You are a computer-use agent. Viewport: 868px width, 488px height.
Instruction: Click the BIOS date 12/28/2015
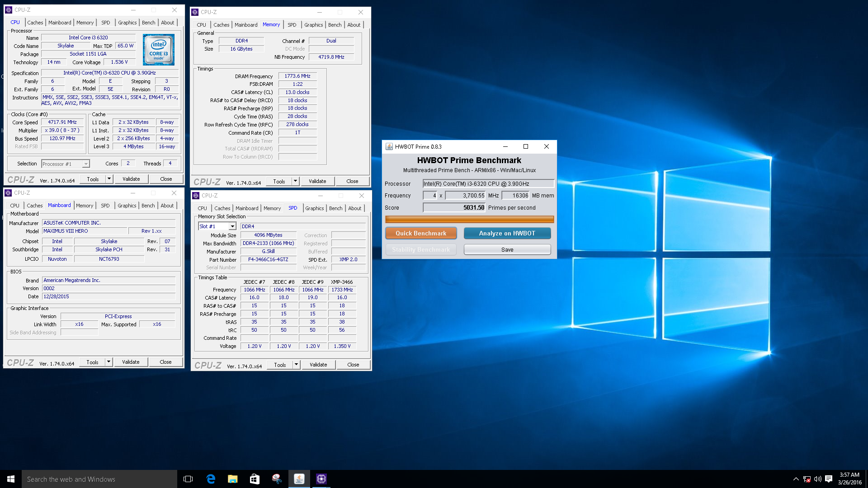pos(108,296)
